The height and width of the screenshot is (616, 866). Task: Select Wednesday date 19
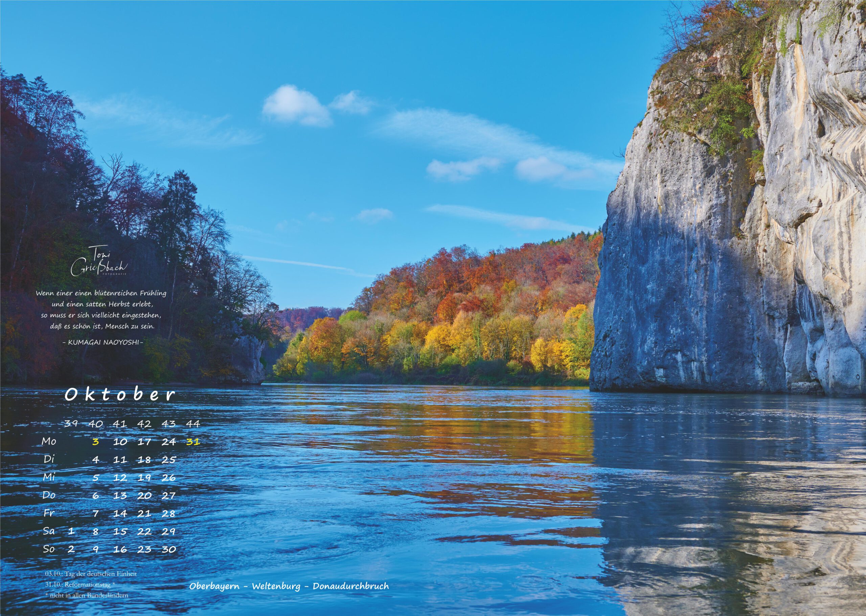click(x=144, y=478)
